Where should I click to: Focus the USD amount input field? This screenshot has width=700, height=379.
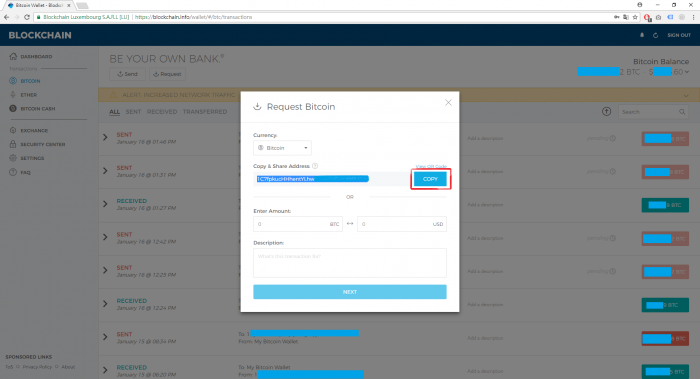pyautogui.click(x=401, y=224)
